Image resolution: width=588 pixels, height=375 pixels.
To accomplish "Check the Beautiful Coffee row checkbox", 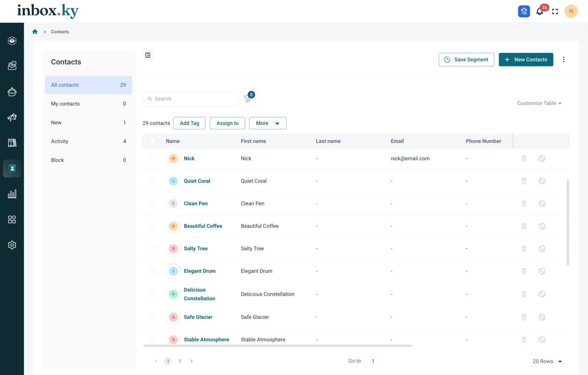I will (x=153, y=226).
